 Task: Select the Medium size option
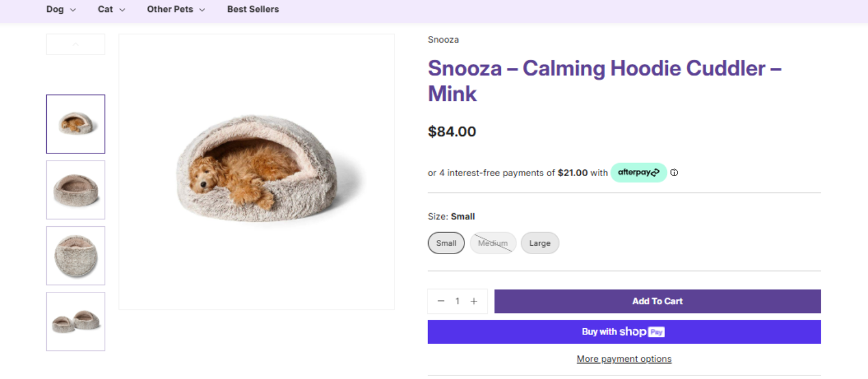pyautogui.click(x=493, y=243)
